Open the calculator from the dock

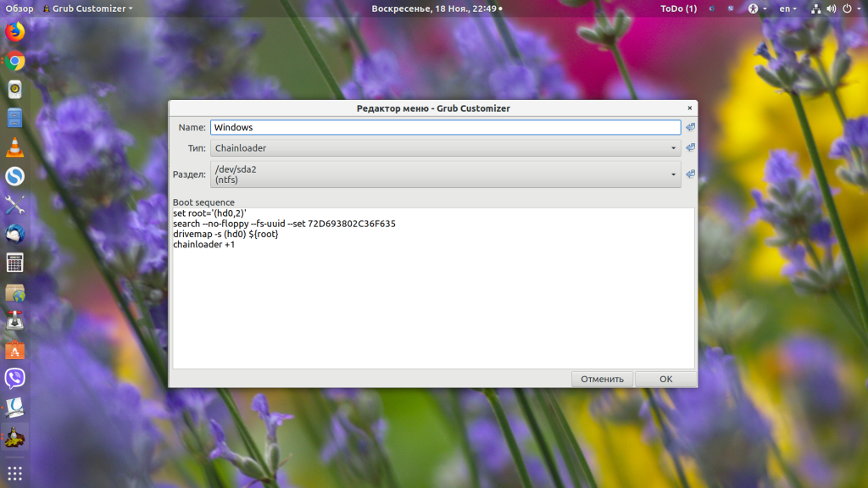pos(14,263)
